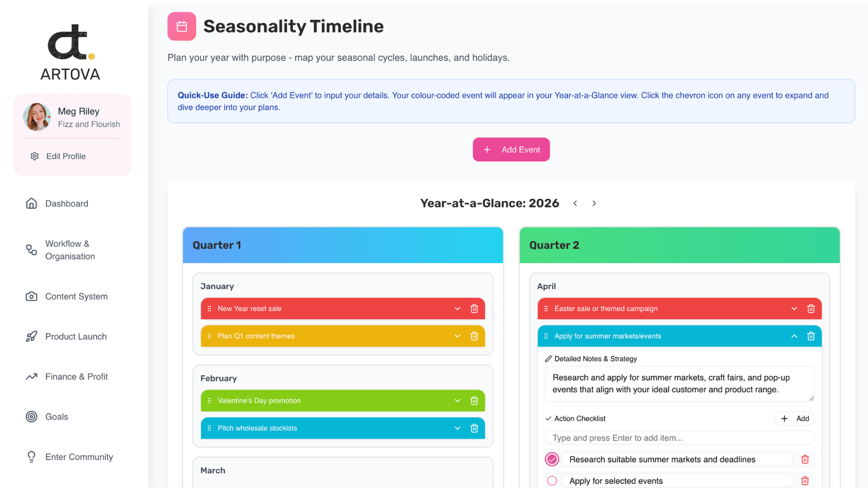Collapse the Apply for summer markets/events card

click(x=794, y=337)
